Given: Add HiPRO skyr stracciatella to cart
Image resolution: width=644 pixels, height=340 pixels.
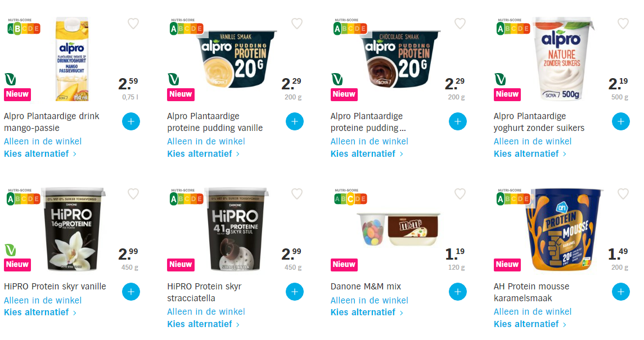Looking at the screenshot, I should click(295, 292).
